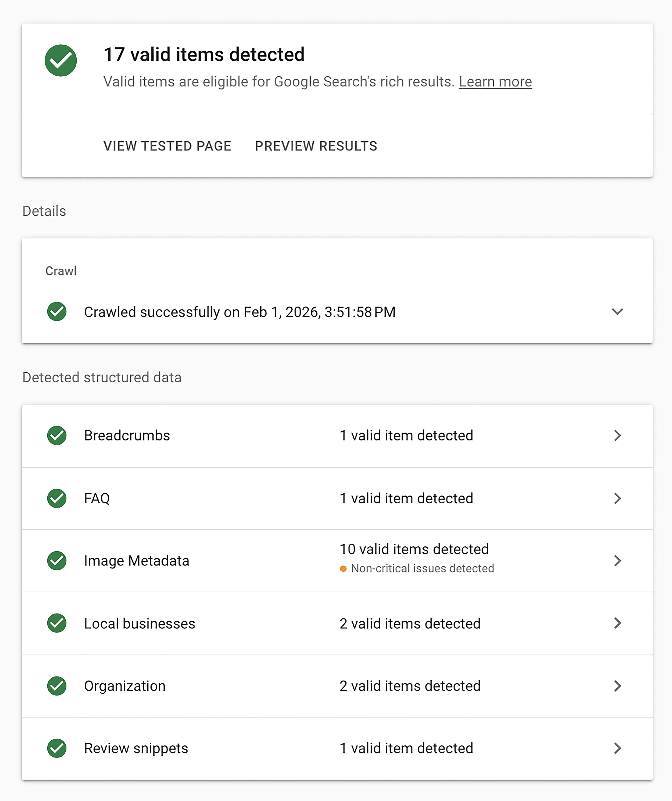
Task: Expand the Review snippets row
Action: (x=618, y=748)
